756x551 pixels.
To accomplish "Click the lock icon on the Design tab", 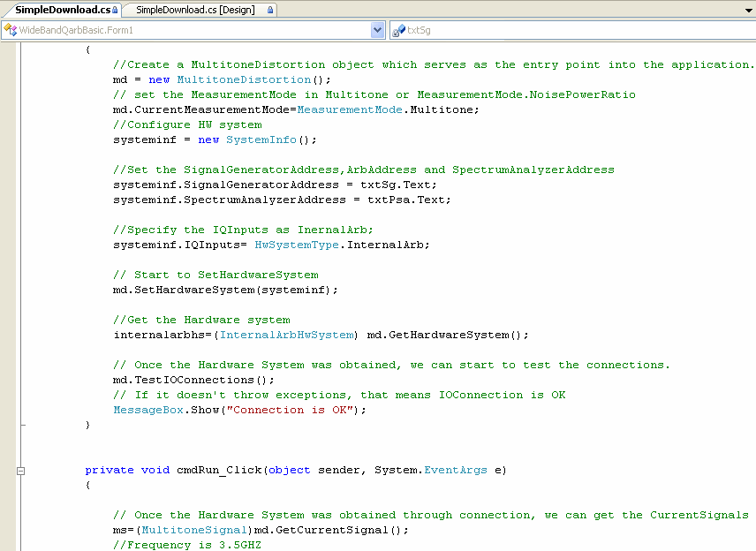I will pyautogui.click(x=271, y=8).
